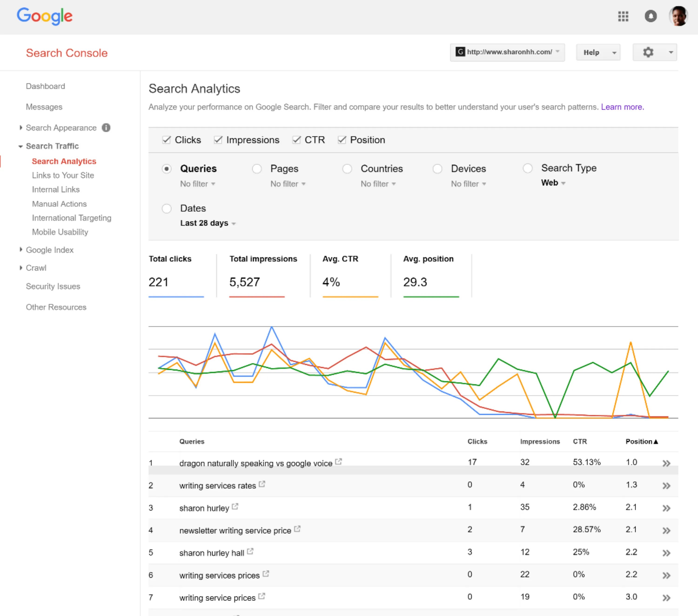Open Security Issues page
This screenshot has height=616, width=698.
point(53,286)
